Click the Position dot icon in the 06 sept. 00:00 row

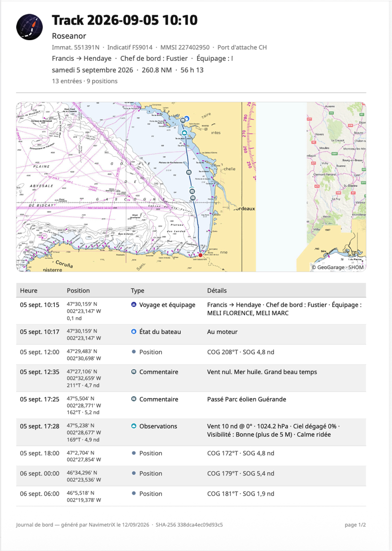coord(133,474)
